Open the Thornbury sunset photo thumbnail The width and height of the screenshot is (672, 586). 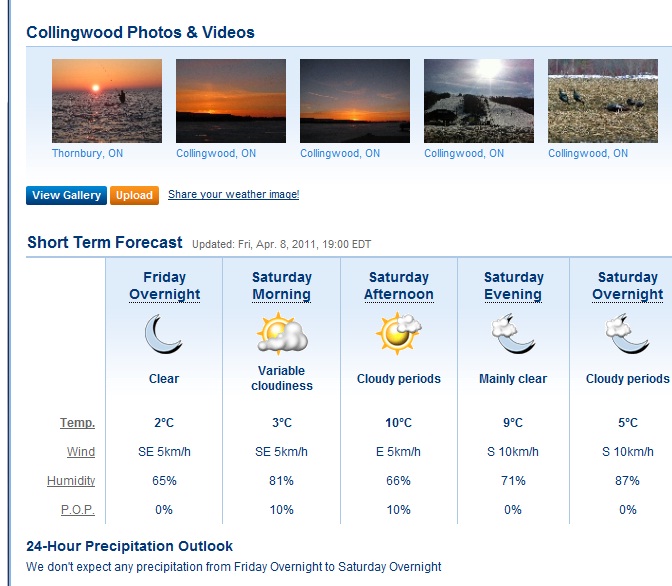tap(107, 101)
